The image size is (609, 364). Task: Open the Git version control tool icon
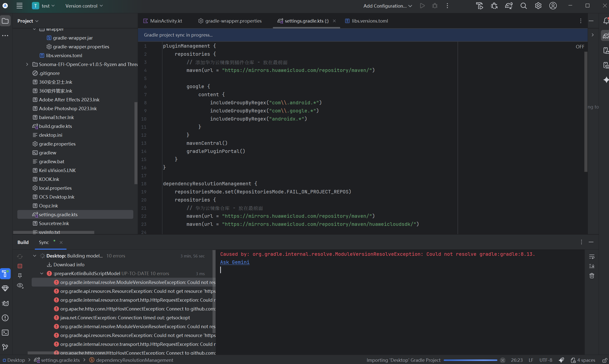point(5,347)
